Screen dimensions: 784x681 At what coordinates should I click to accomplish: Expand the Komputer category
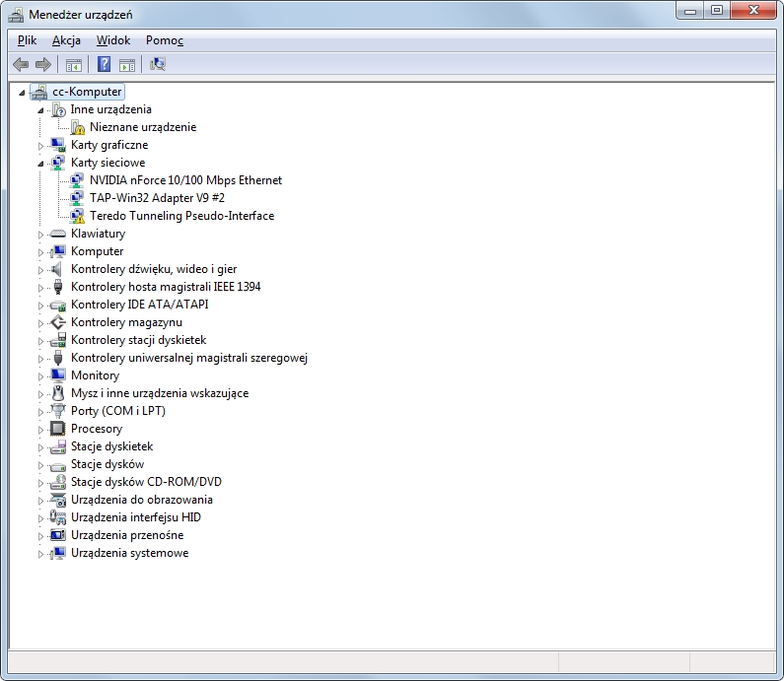40,252
